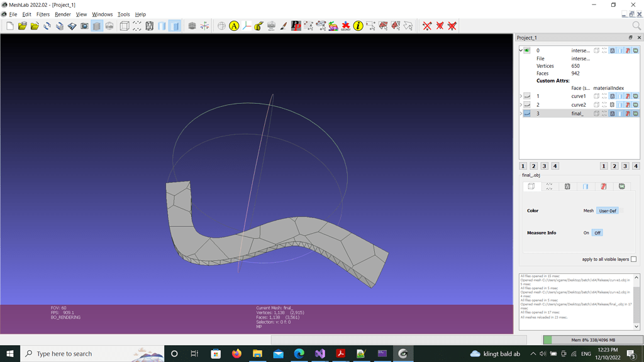Show the box grid decorator in the toolbar
The width and height of the screenshot is (644, 362).
(x=192, y=26)
